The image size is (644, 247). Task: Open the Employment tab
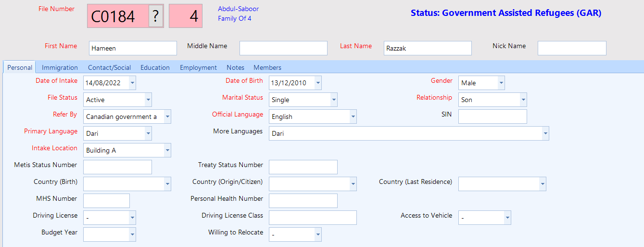[198, 68]
